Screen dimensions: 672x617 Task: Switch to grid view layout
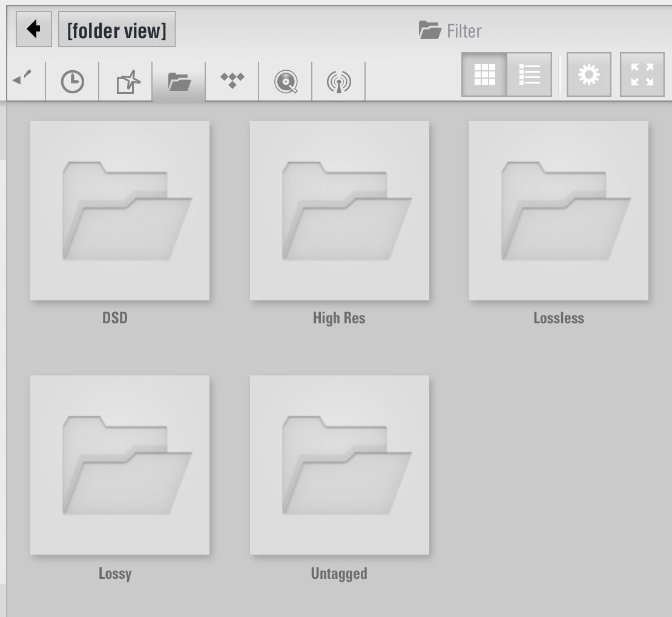point(484,74)
